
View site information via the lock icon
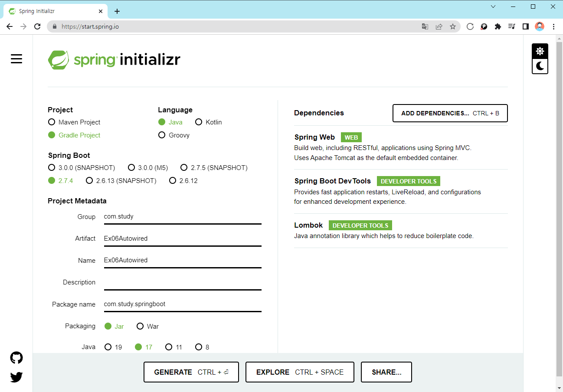(55, 26)
